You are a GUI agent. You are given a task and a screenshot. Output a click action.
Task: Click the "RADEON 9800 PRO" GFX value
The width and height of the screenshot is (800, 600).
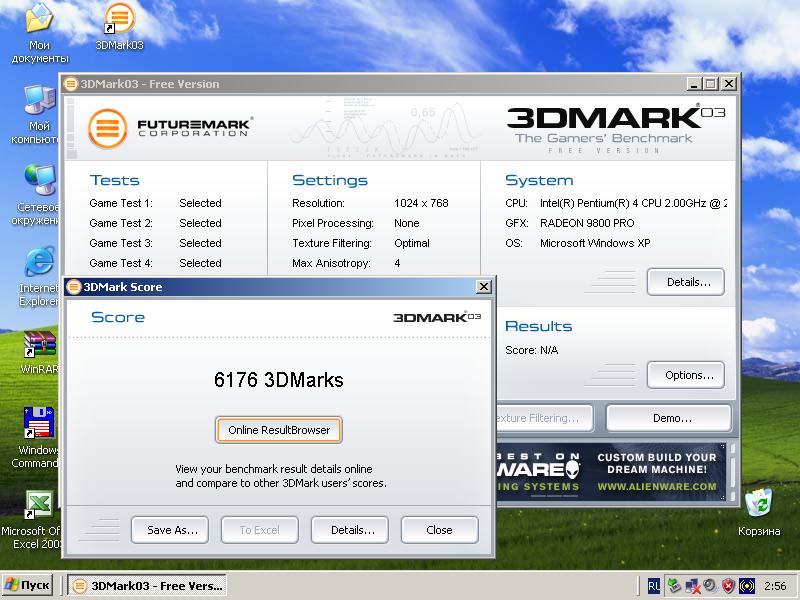[587, 223]
